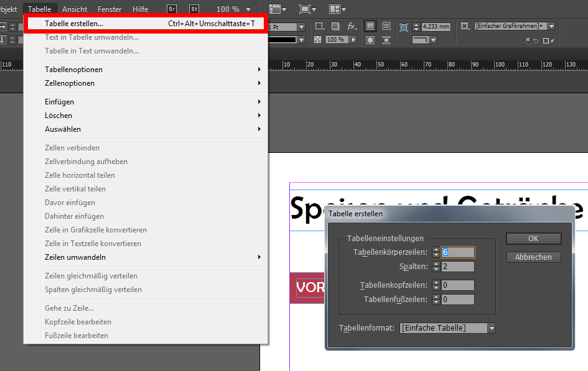This screenshot has width=588, height=371.
Task: Click the Tabellenkopfzeilen input field
Action: pos(457,285)
